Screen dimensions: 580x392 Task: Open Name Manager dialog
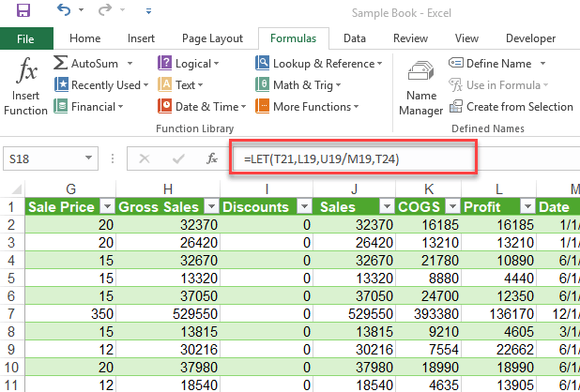coord(421,89)
